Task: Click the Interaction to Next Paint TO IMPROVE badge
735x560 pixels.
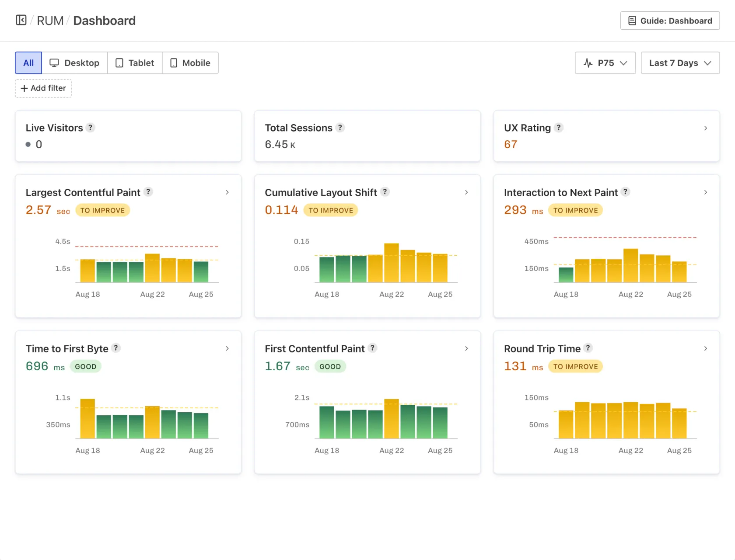Action: (575, 210)
